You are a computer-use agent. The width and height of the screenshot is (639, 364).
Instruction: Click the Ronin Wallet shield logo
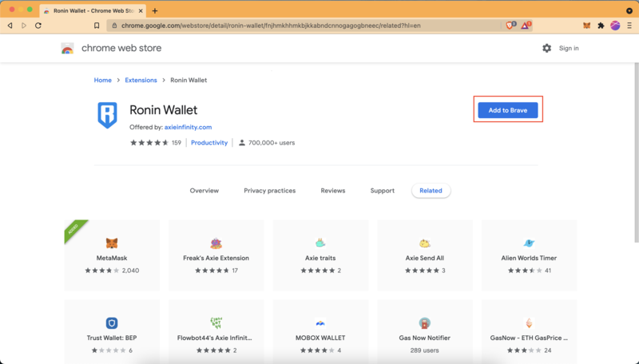(x=108, y=115)
